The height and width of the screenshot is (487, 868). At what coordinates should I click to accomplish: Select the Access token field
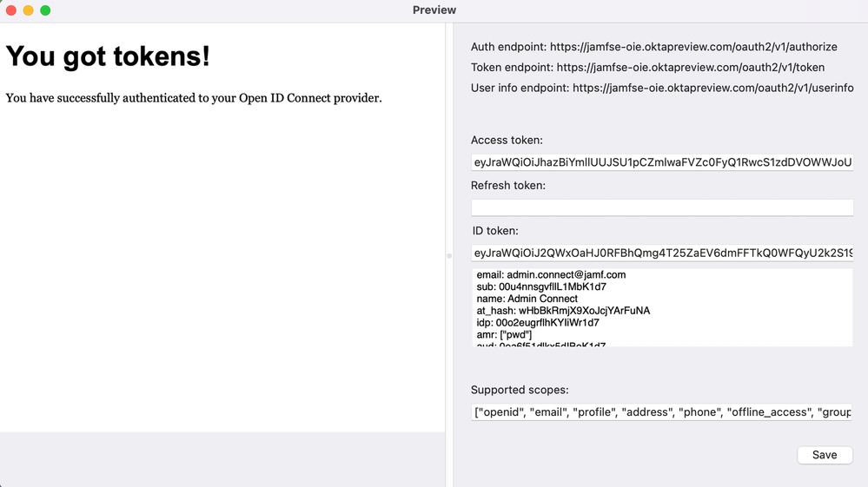coord(662,162)
